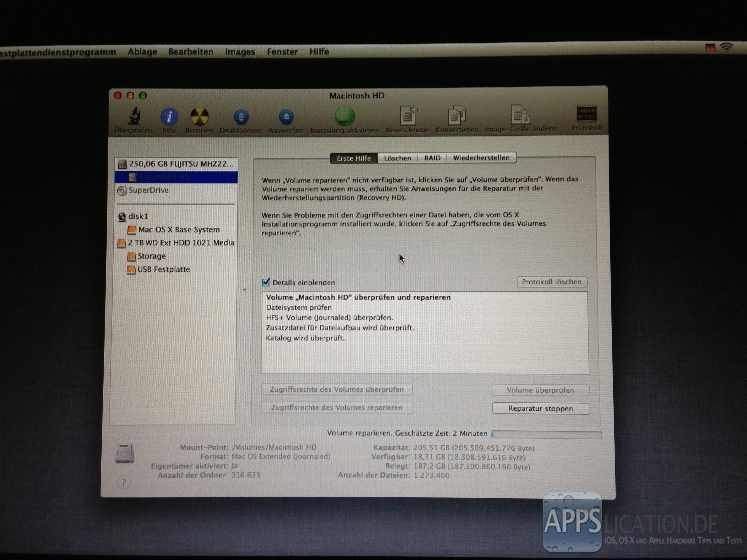Open the Protokoll log icon
The image size is (747, 560).
pyautogui.click(x=586, y=114)
